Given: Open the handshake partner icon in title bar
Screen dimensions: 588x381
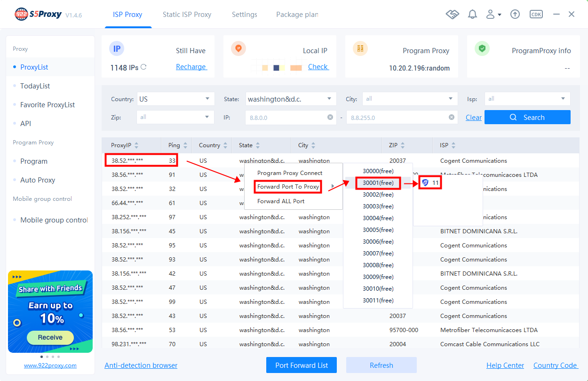Looking at the screenshot, I should [452, 15].
